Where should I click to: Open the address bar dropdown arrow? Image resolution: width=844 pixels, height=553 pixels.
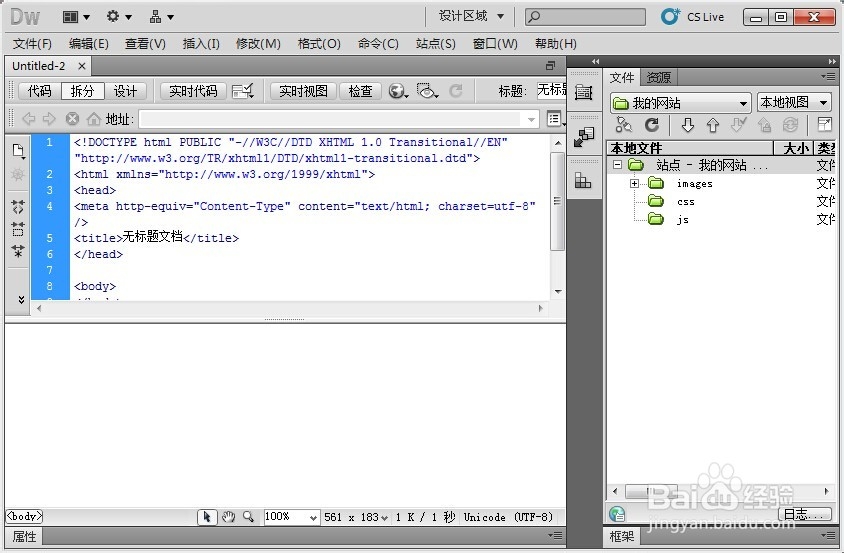[531, 119]
